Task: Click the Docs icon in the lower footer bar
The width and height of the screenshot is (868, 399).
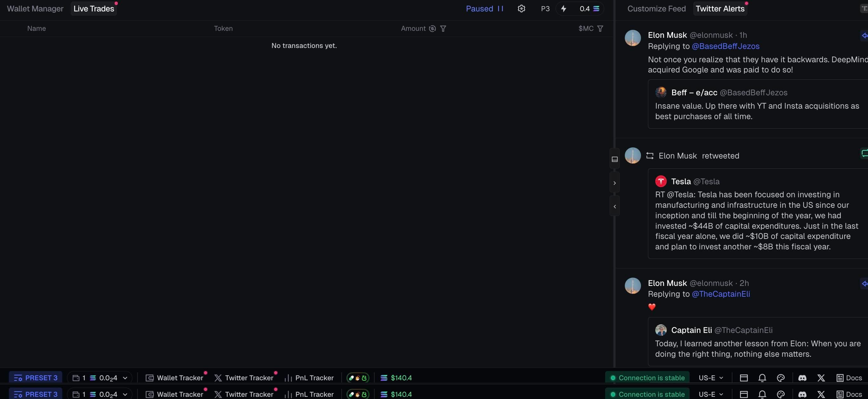Action: (x=840, y=394)
